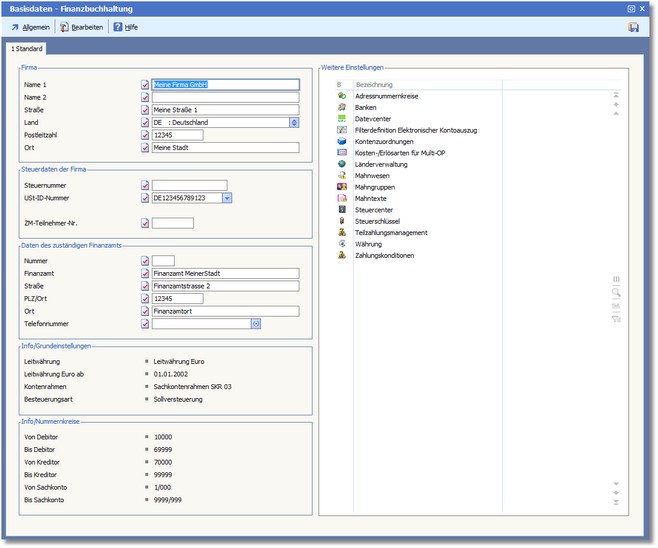Click Kontenzuordnungen blue icon

pos(343,141)
